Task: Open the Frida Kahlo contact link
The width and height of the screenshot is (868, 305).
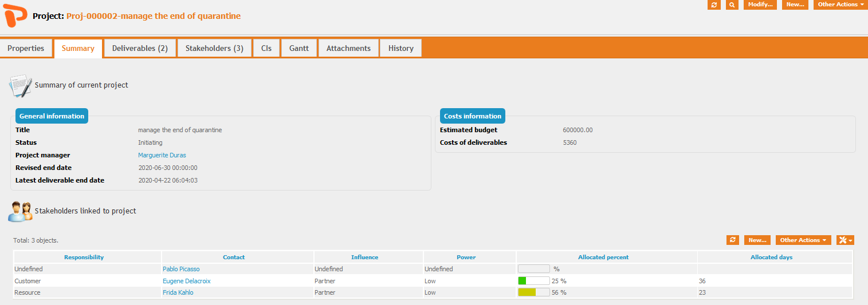Action: pyautogui.click(x=178, y=293)
